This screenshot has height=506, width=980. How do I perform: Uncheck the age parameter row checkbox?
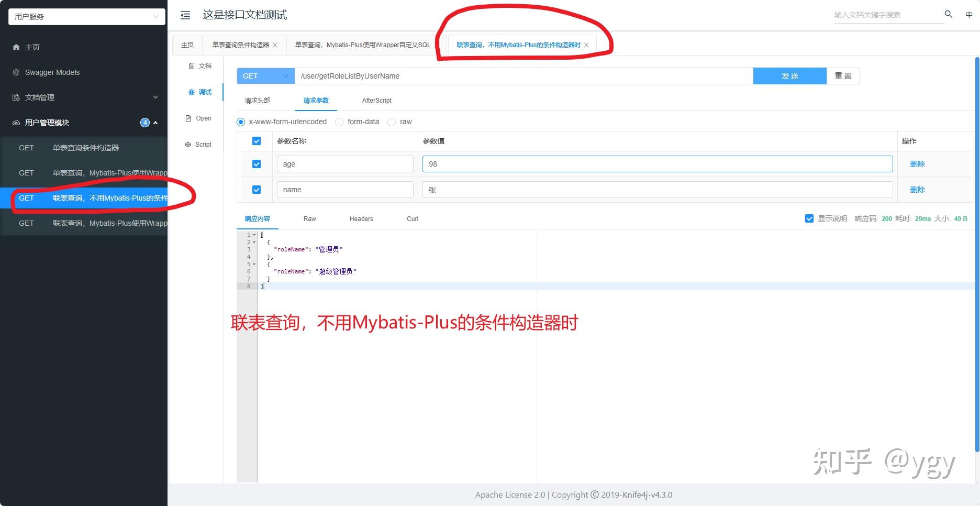257,163
